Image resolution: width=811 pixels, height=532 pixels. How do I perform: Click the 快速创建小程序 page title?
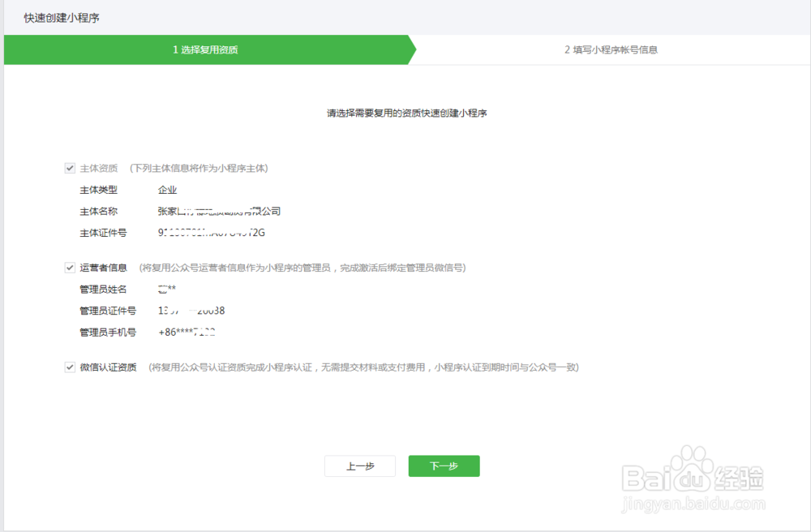[62, 18]
